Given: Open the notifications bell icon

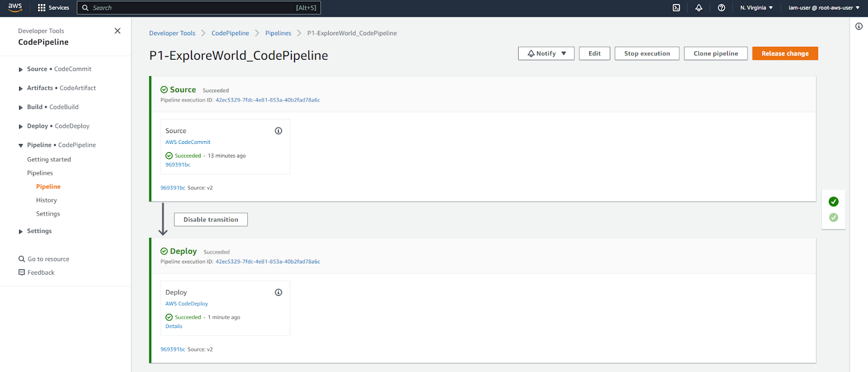Looking at the screenshot, I should pyautogui.click(x=699, y=8).
